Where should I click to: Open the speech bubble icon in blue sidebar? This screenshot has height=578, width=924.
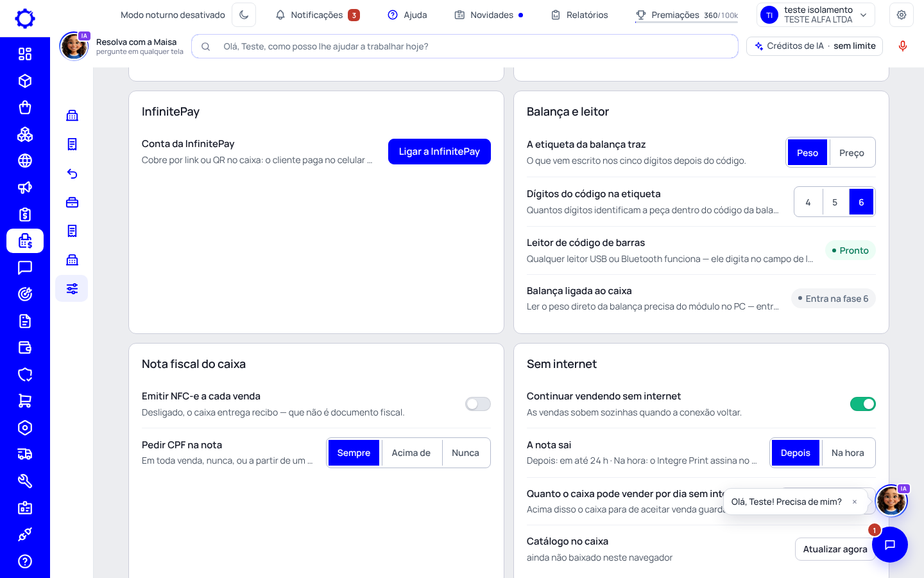click(25, 268)
